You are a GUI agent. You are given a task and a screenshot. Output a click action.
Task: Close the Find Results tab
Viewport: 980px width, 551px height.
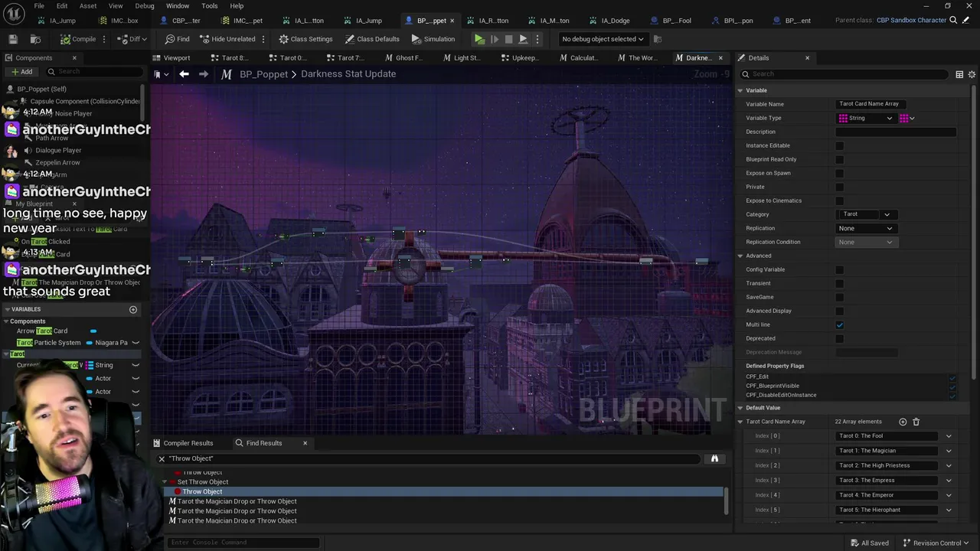click(305, 443)
